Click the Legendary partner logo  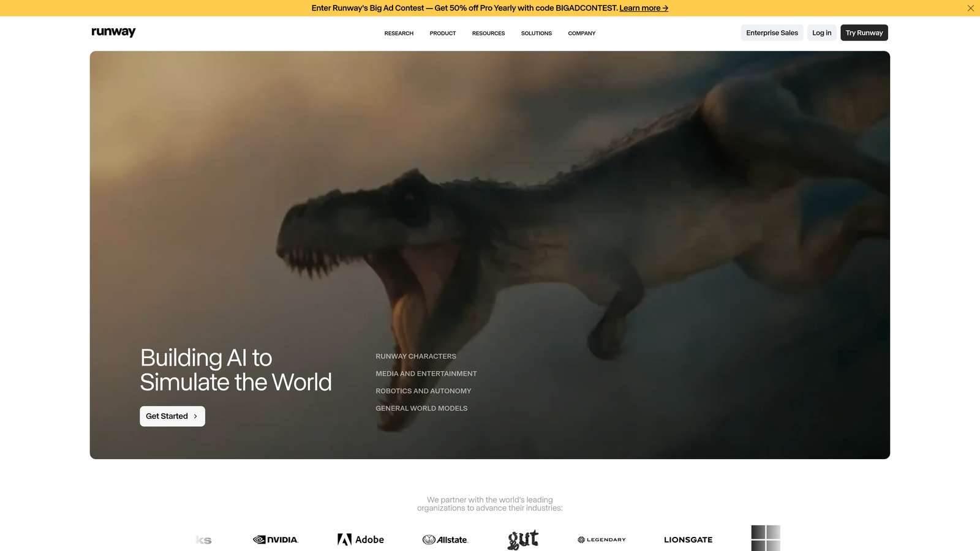[601, 539]
